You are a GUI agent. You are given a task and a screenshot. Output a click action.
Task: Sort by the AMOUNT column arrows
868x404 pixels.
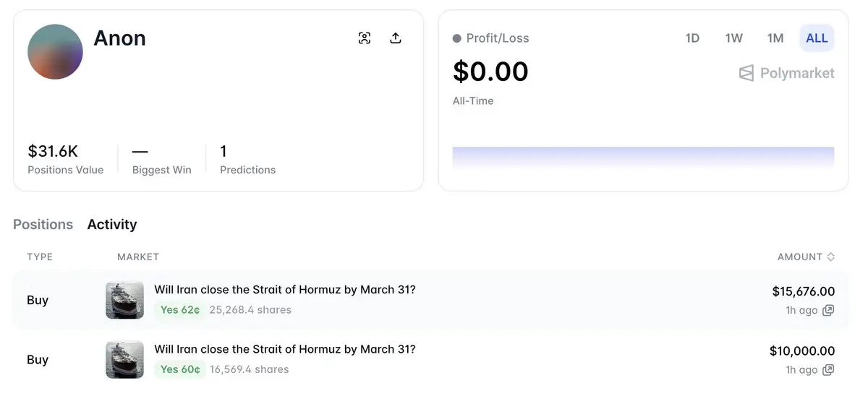coord(831,257)
